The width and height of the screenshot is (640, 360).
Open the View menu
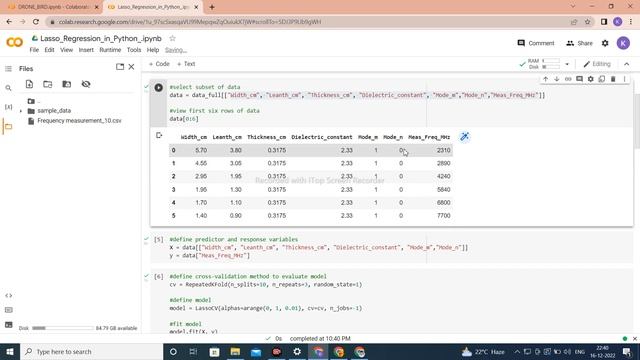[67, 50]
